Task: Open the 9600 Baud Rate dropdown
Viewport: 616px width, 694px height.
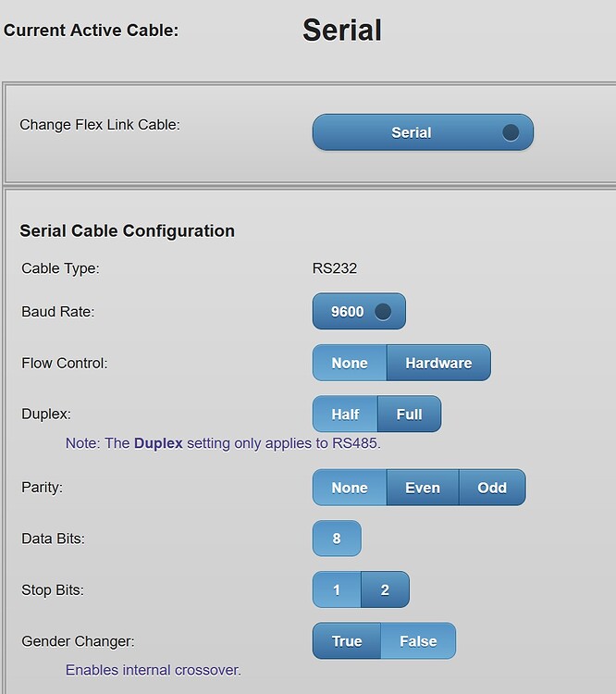Action: coord(348,312)
